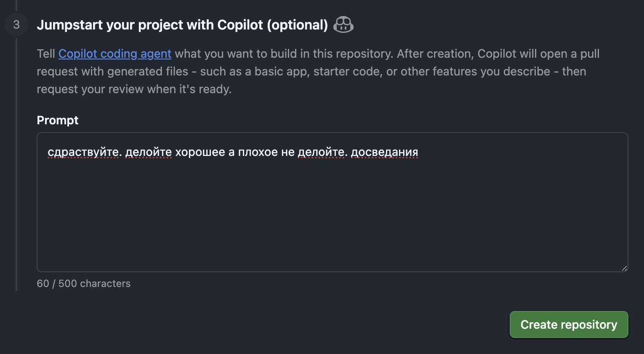Click the first "делойте" word in prompt
644x354 pixels.
coord(149,152)
